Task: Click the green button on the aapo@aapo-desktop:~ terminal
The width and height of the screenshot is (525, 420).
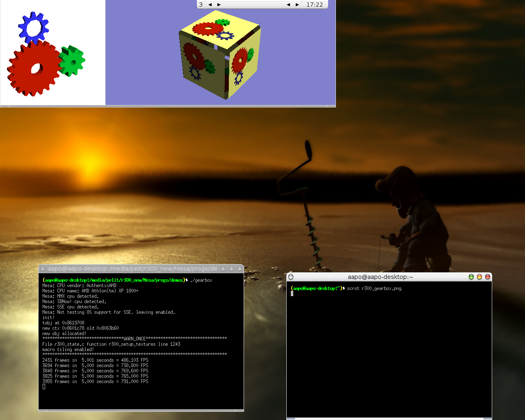Action: click(x=471, y=277)
